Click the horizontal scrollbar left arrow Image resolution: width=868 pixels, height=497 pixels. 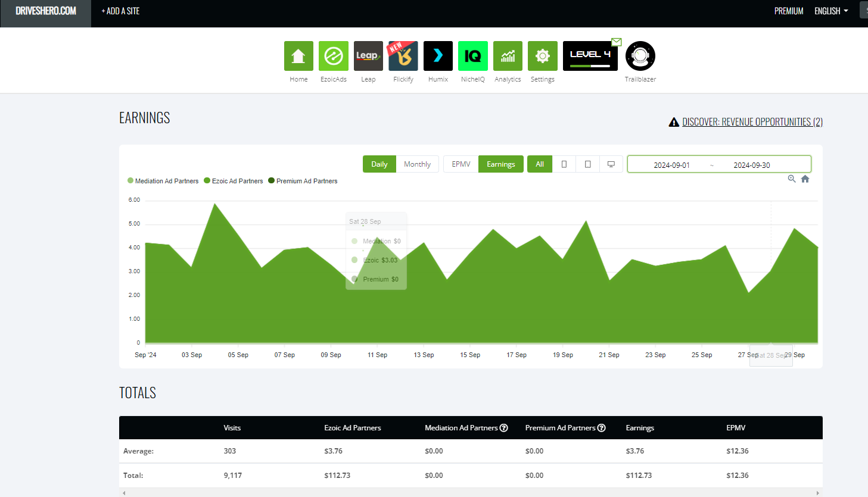click(124, 493)
